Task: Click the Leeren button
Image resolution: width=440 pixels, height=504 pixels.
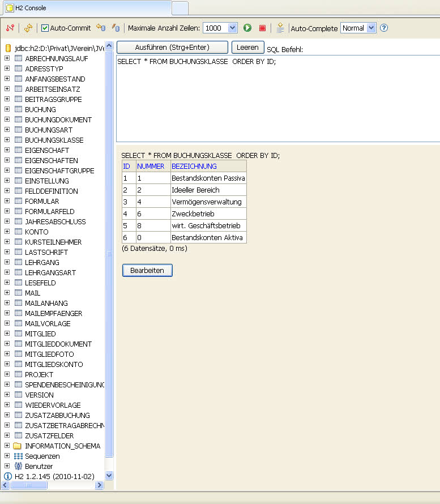Action: click(x=247, y=48)
